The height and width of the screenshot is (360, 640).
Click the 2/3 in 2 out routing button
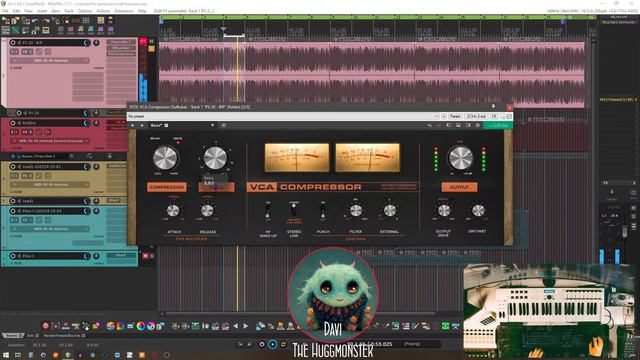pos(476,116)
